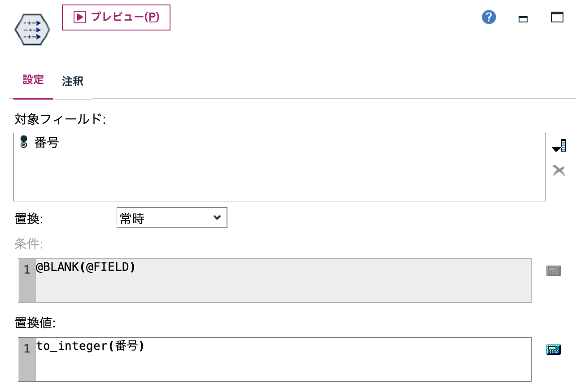The height and width of the screenshot is (392, 585).
Task: Open the field chooser icon beside 対象フィールド
Action: [x=559, y=145]
